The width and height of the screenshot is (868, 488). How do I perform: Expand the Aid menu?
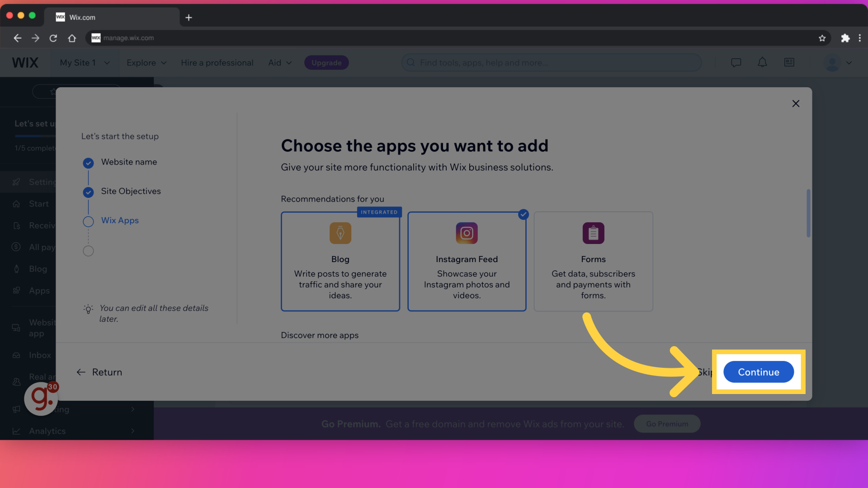point(280,63)
